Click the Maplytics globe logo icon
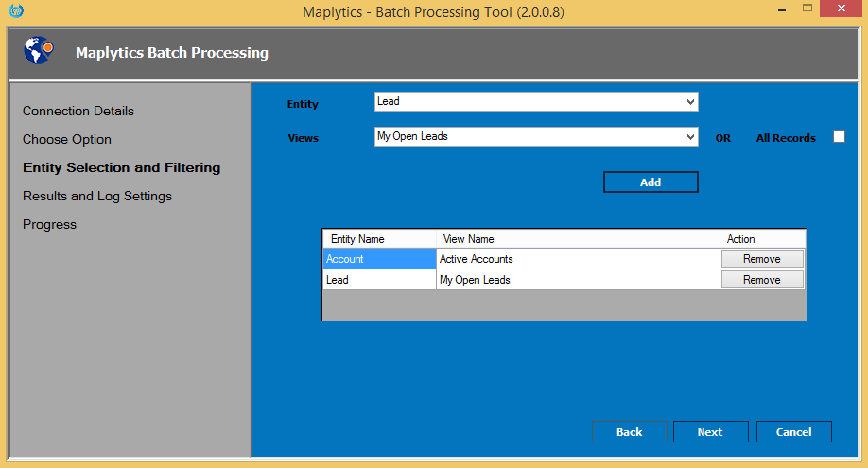868x468 pixels. pyautogui.click(x=39, y=52)
